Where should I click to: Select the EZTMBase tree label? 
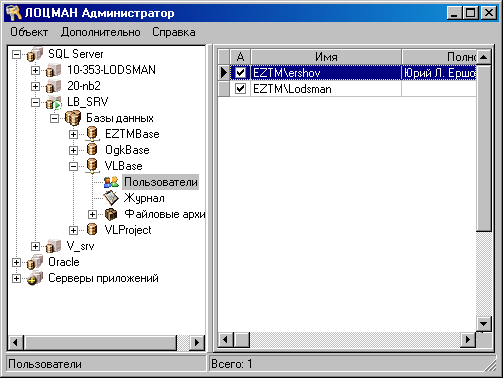(132, 134)
